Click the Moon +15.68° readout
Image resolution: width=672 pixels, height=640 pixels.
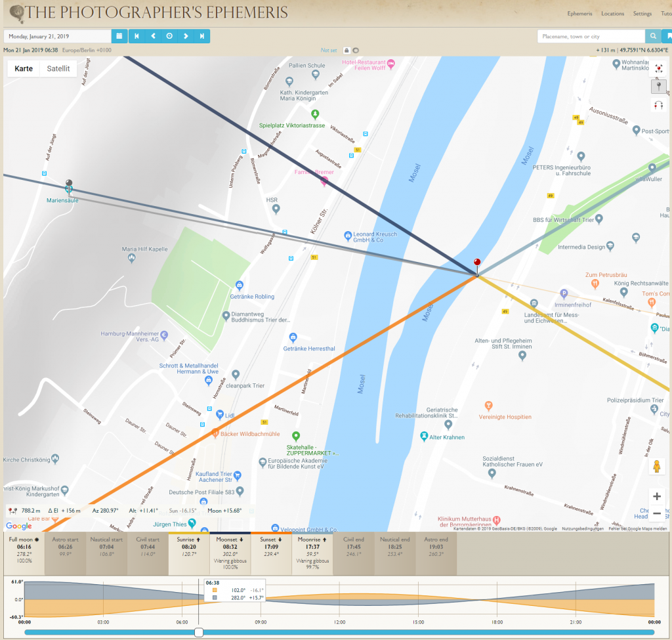tap(224, 511)
